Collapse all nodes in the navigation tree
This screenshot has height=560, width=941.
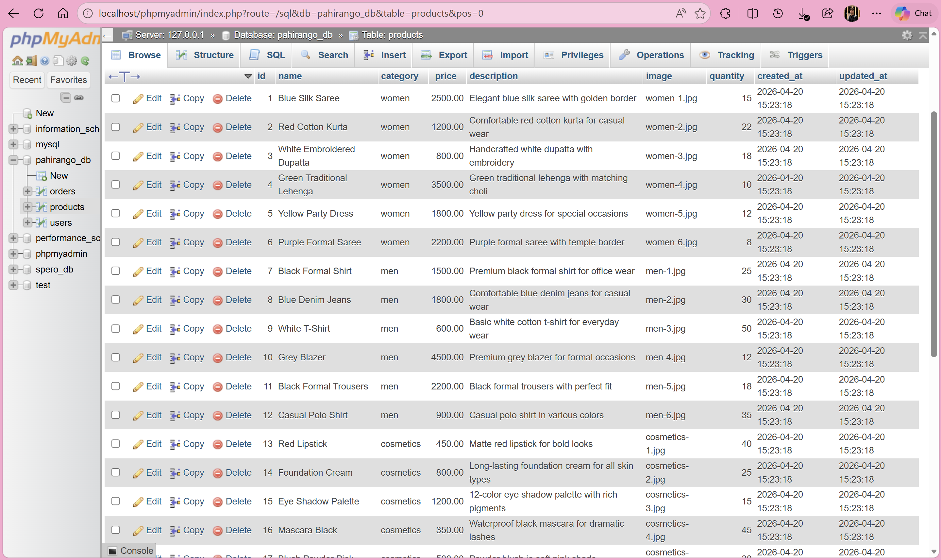pos(65,97)
